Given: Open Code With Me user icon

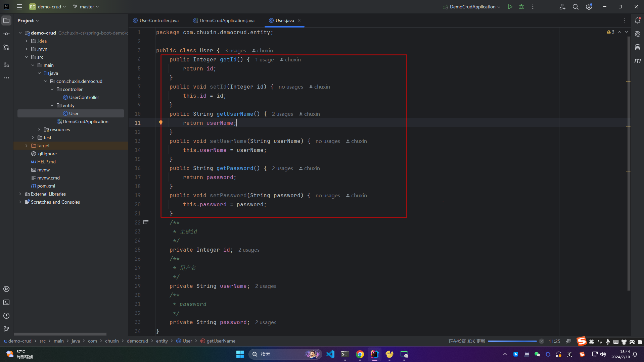Looking at the screenshot, I should pos(562,7).
